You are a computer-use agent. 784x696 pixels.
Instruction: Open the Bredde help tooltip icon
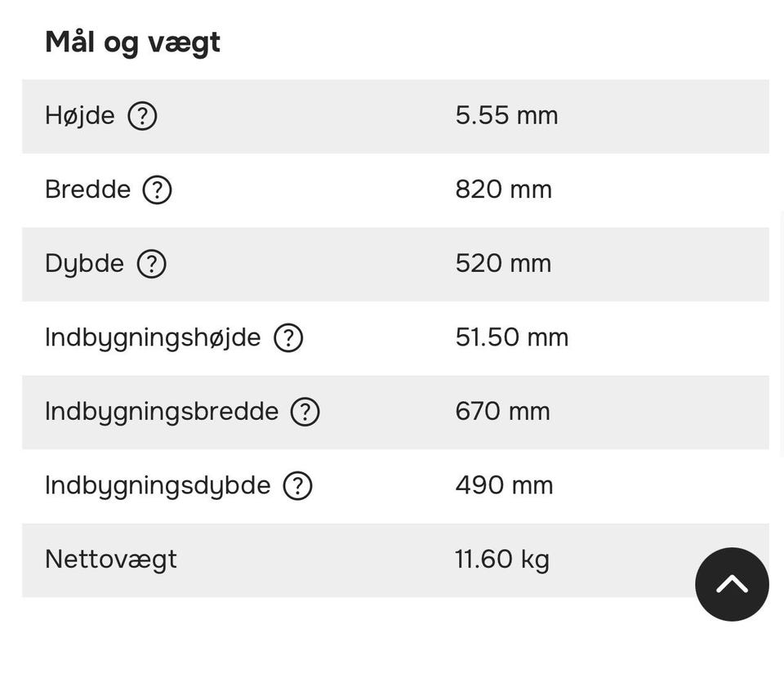(x=157, y=190)
